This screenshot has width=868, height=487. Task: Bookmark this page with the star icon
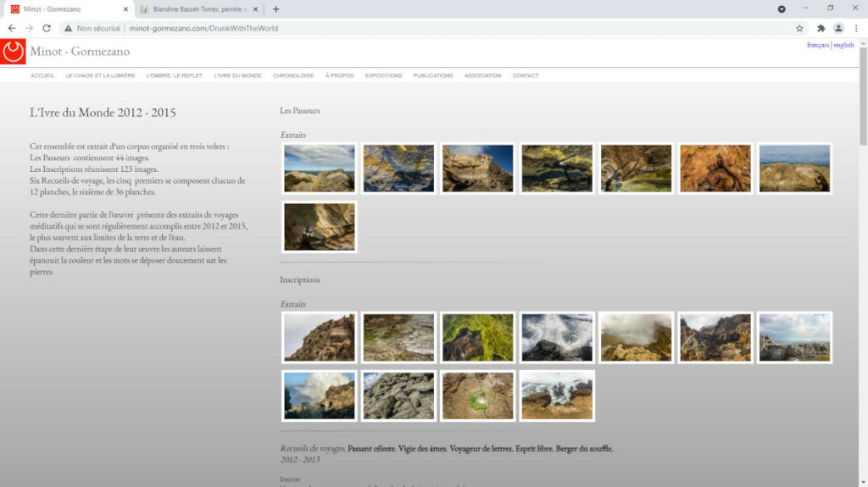click(799, 28)
